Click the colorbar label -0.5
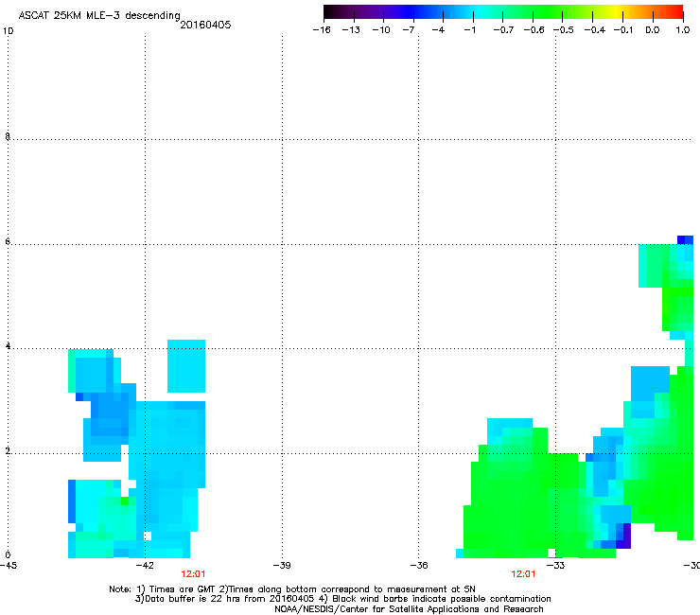700x615 pixels. pos(563,30)
